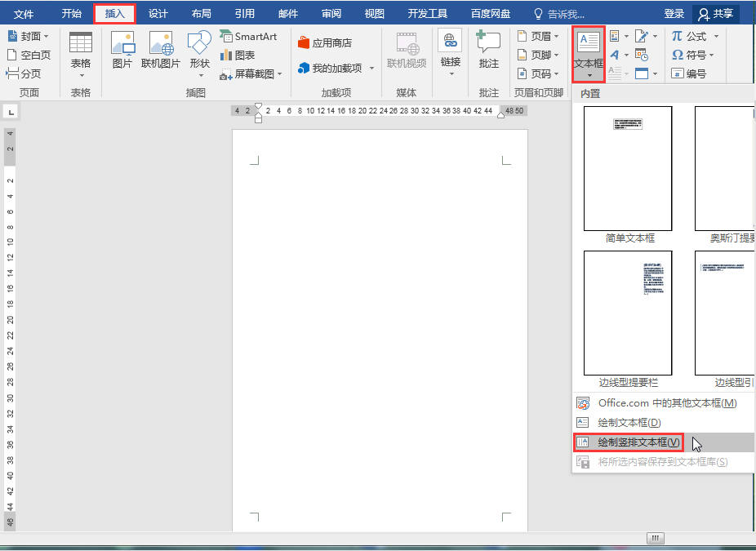The width and height of the screenshot is (756, 551).
Task: Open the Links (链接) button
Action: pyautogui.click(x=451, y=53)
